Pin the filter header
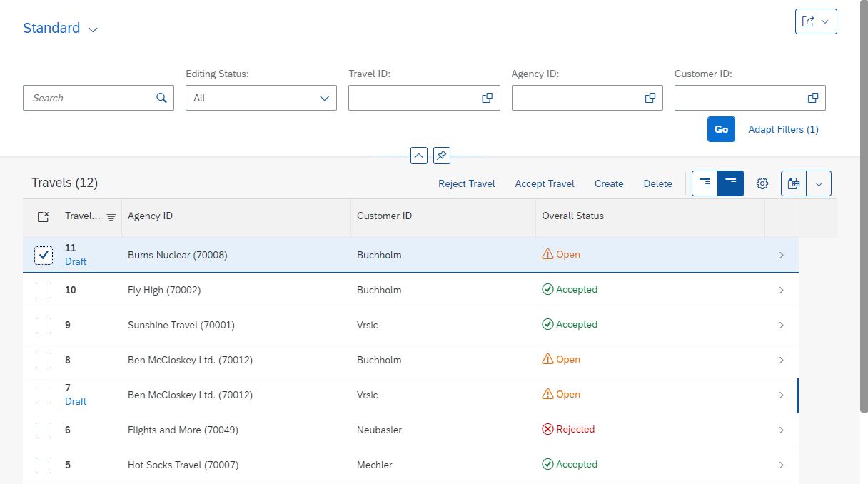Screen dimensions: 868x484 442,155
